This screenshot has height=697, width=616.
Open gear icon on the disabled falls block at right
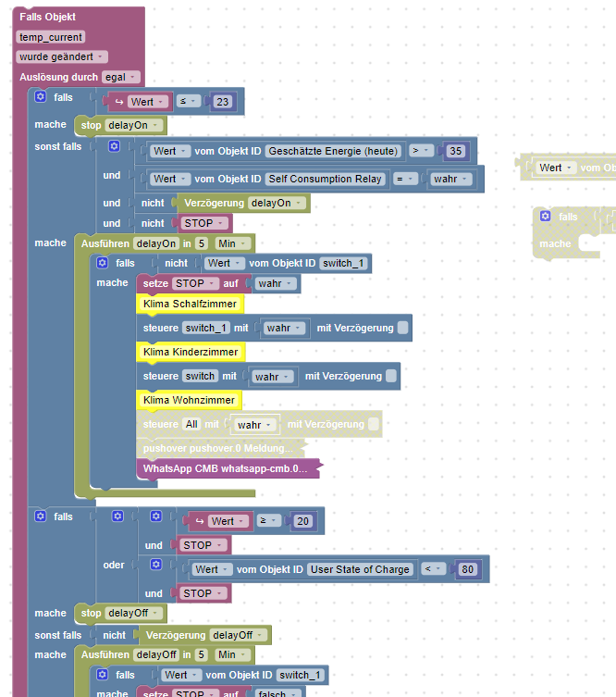[x=546, y=216]
